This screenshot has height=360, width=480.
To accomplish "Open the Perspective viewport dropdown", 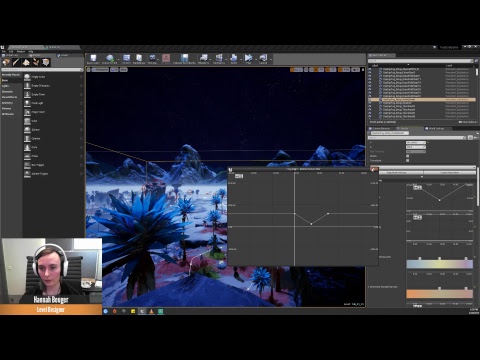I will [x=100, y=70].
